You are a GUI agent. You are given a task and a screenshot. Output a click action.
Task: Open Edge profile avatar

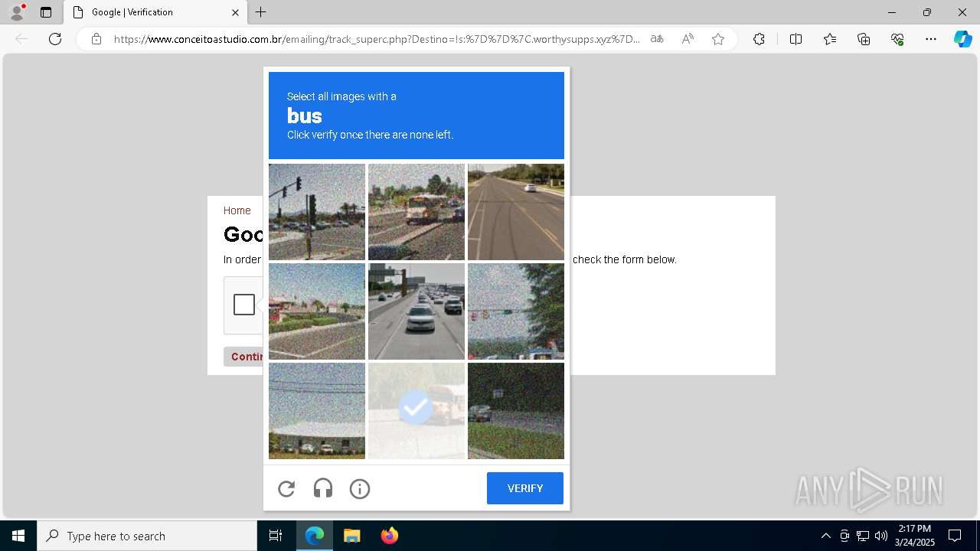17,12
